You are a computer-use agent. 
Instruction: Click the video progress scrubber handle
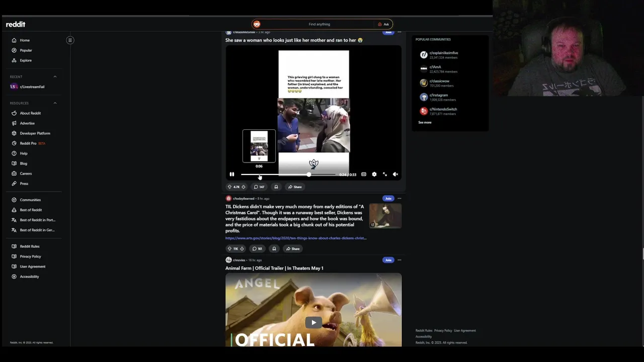308,174
